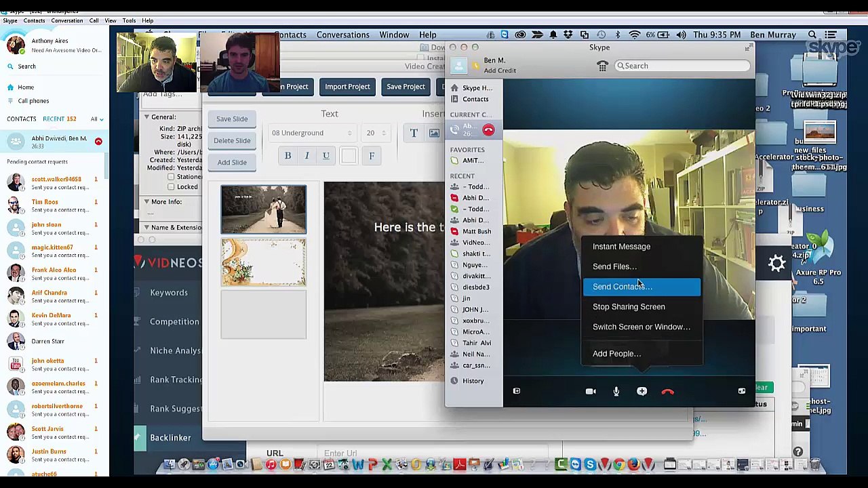The width and height of the screenshot is (868, 488).
Task: Apply italic with the I button
Action: [307, 156]
